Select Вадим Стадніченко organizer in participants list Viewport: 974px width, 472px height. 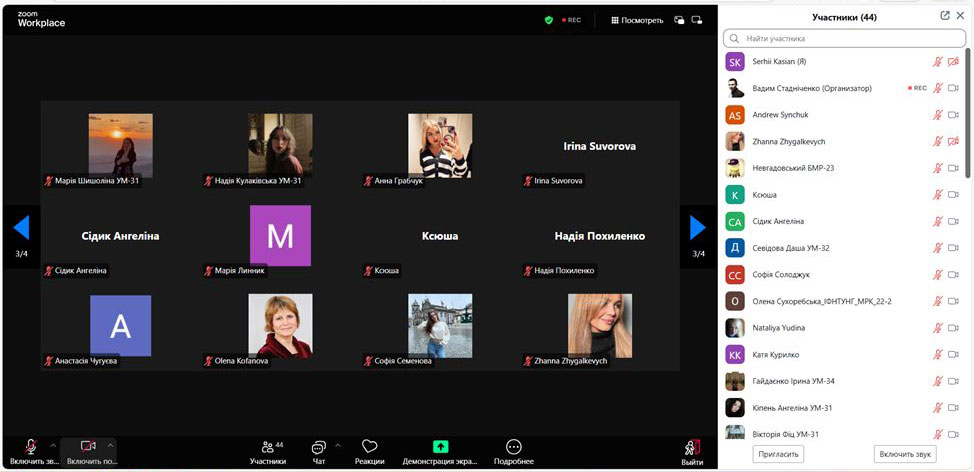[811, 88]
